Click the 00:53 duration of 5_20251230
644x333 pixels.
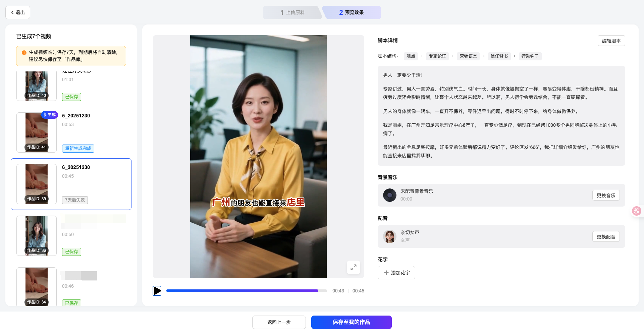click(68, 124)
